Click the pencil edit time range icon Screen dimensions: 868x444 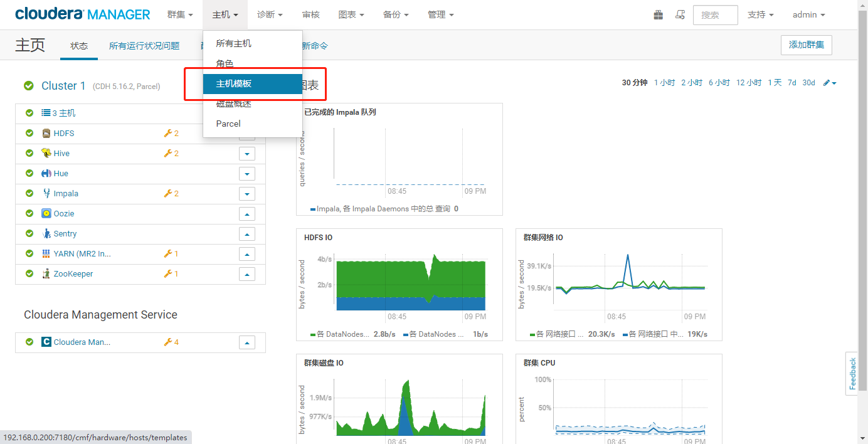(830, 83)
